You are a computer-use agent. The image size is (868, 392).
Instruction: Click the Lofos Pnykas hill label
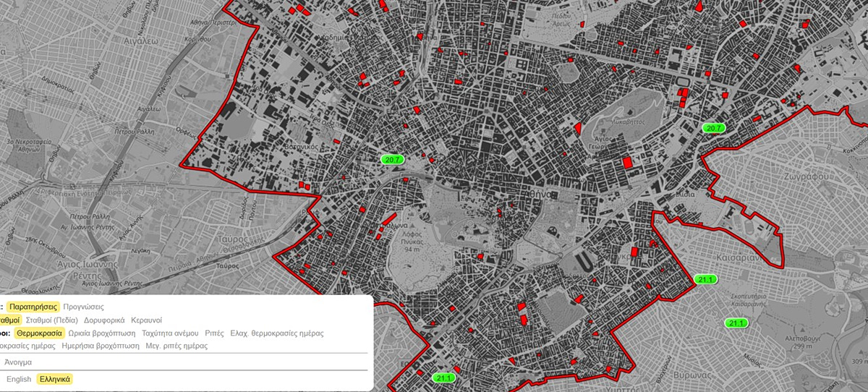(414, 242)
